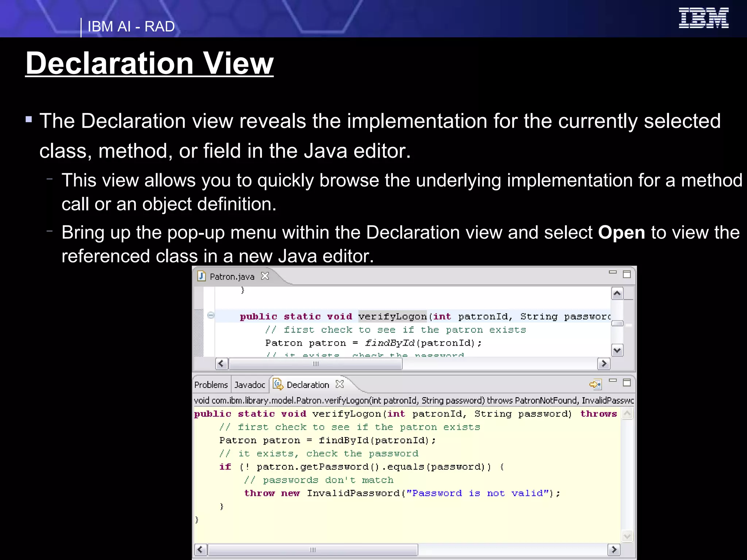Viewport: 747px width, 560px height.
Task: Switch to the Javadoc tab
Action: click(249, 385)
